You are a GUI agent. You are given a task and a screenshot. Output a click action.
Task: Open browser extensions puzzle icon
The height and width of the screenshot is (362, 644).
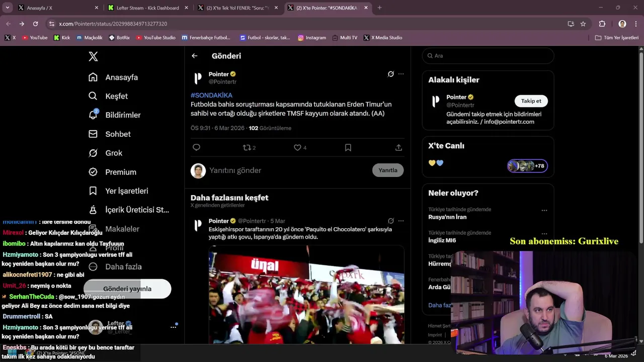(x=602, y=24)
